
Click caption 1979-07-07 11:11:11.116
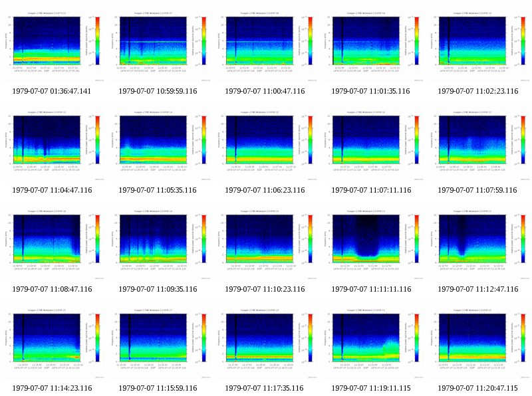[x=371, y=289]
